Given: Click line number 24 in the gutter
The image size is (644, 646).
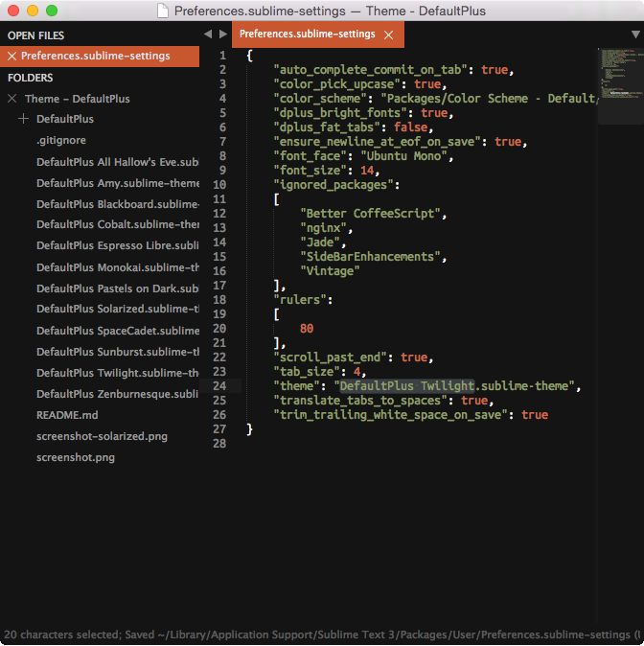Looking at the screenshot, I should 219,386.
